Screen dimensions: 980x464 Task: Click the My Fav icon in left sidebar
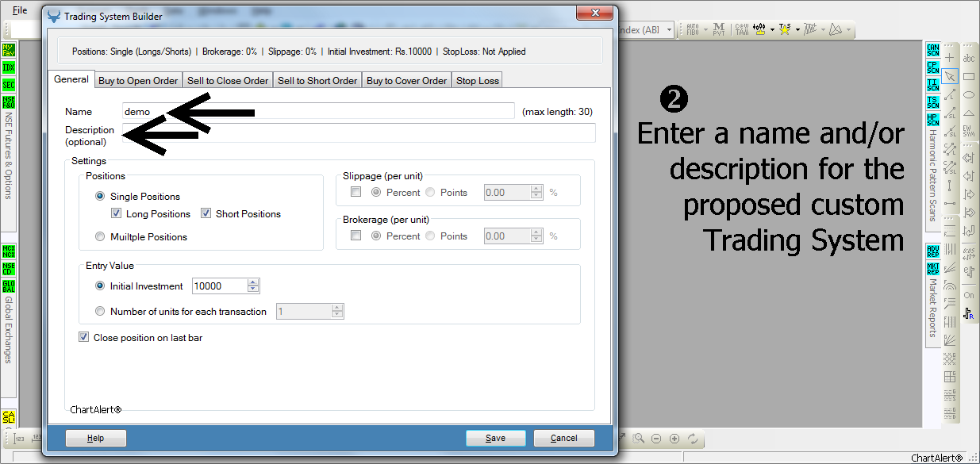click(x=9, y=50)
